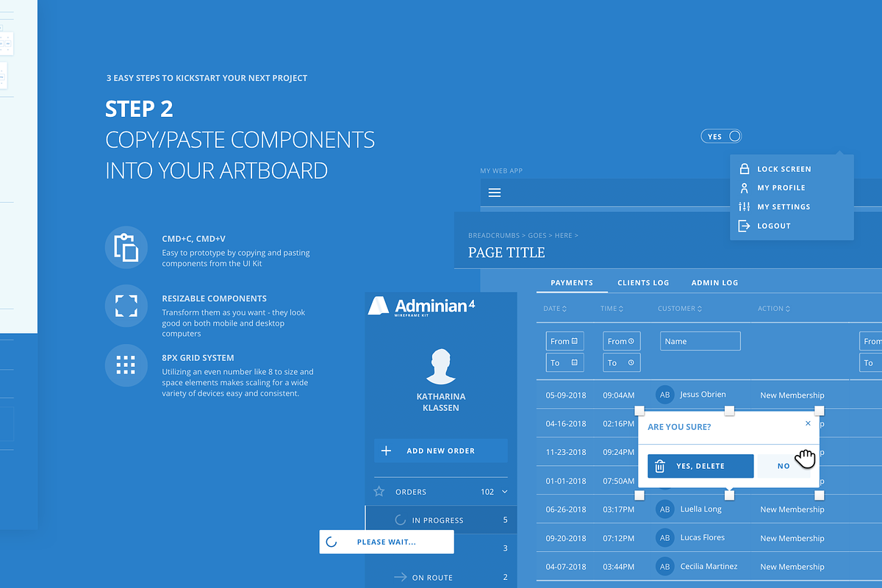Click the Katharina Klassen name
The height and width of the screenshot is (588, 882).
coord(440,402)
